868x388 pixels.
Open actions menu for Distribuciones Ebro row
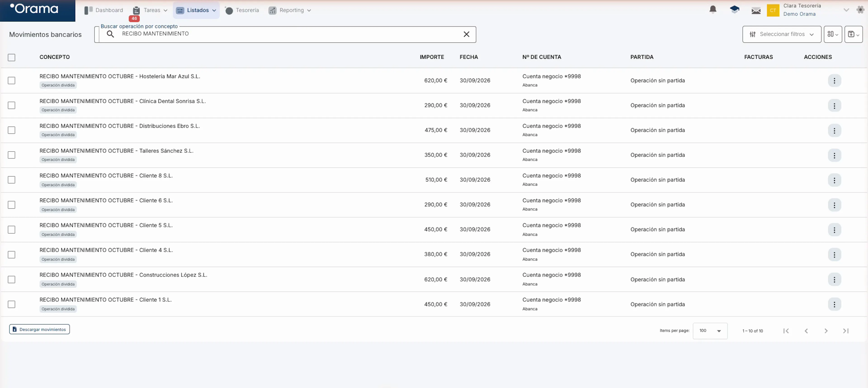point(834,130)
